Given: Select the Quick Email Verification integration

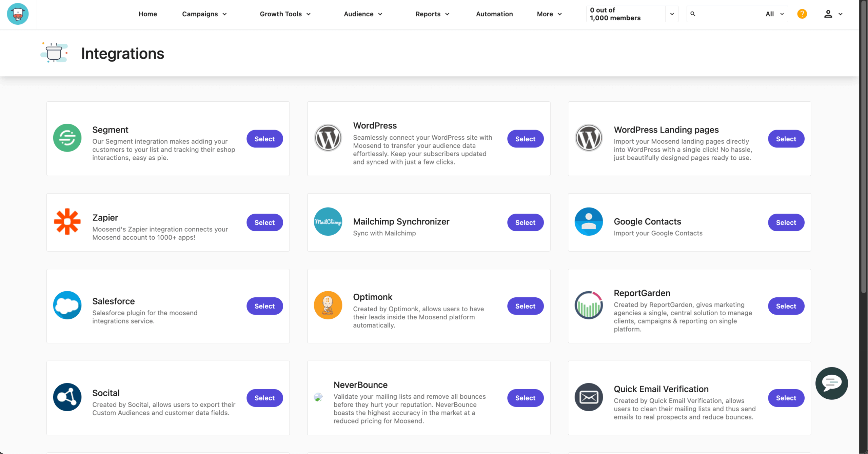Looking at the screenshot, I should click(x=786, y=398).
